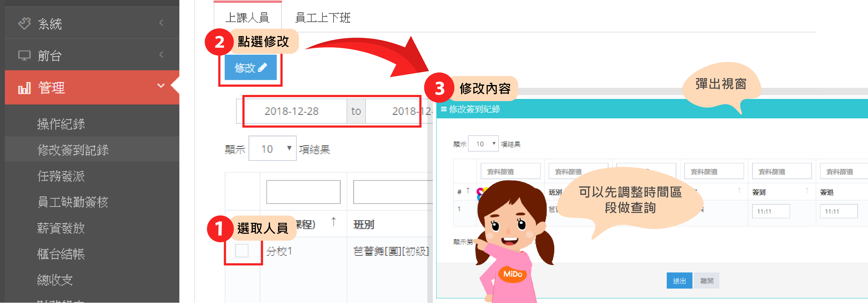
Task: Switch to the 員工上下班 tab
Action: point(322,18)
